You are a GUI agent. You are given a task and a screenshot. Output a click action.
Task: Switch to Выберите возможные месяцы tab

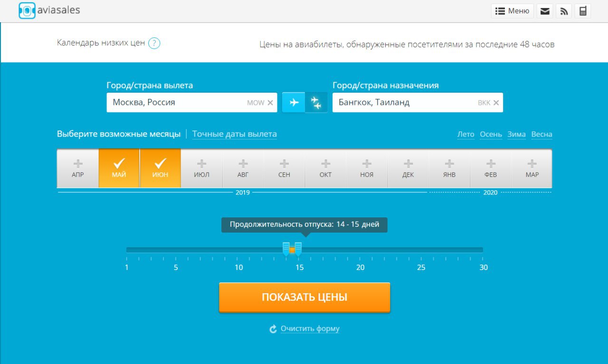tap(119, 134)
